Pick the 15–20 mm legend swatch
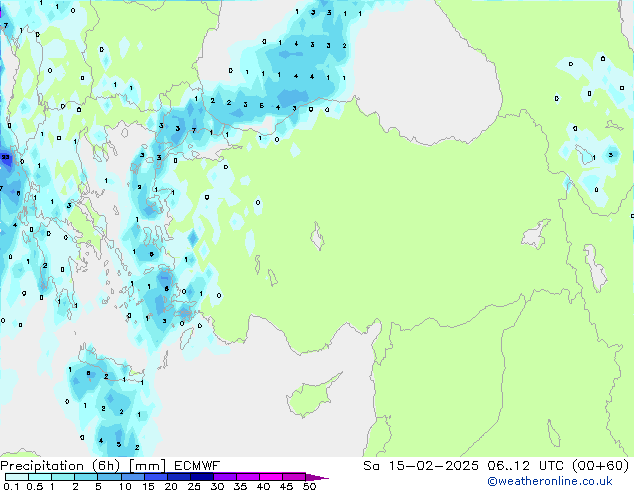 (x=155, y=477)
